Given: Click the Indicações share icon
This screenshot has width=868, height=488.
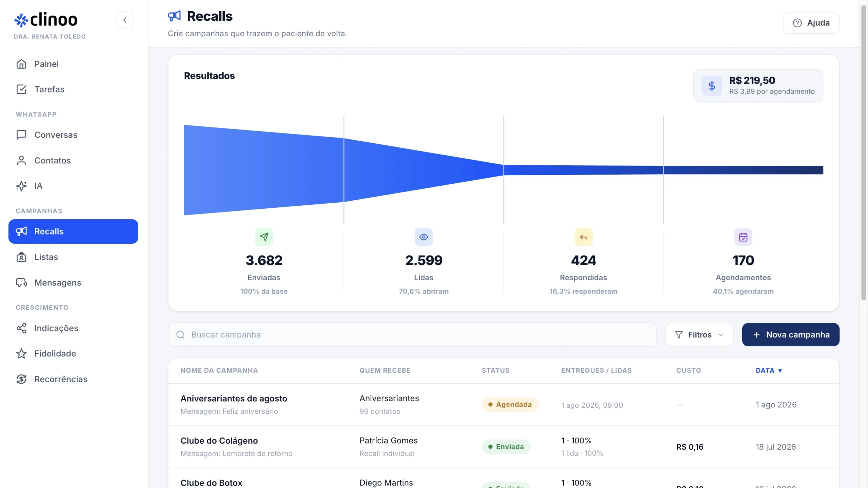Looking at the screenshot, I should point(21,328).
